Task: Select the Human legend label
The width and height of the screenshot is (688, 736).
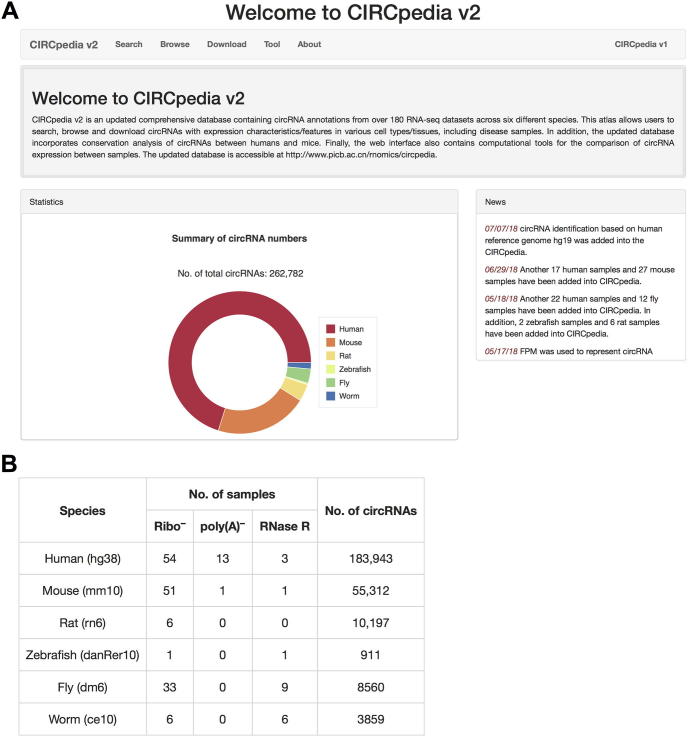Action: tap(352, 329)
